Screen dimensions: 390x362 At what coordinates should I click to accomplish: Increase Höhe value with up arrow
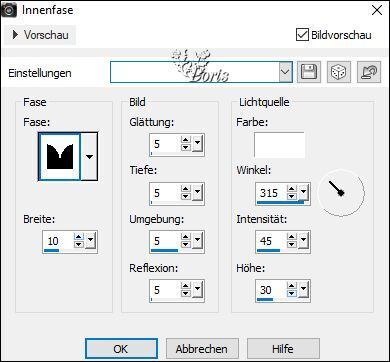292,286
